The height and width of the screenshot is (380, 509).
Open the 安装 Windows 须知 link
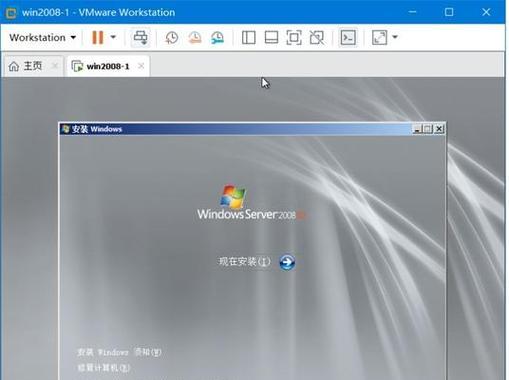[119, 352]
